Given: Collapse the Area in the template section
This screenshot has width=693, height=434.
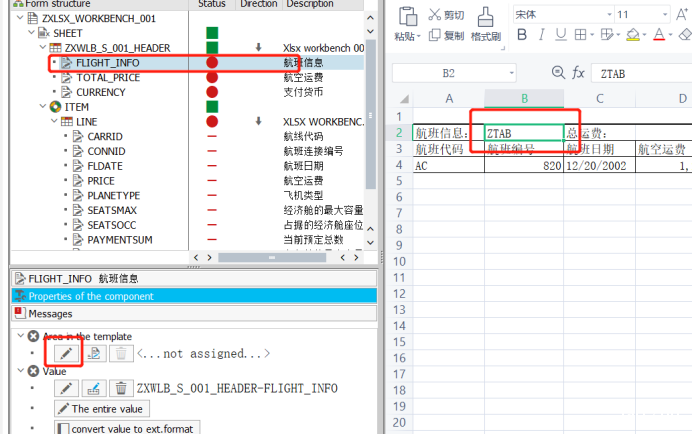Looking at the screenshot, I should pyautogui.click(x=20, y=336).
